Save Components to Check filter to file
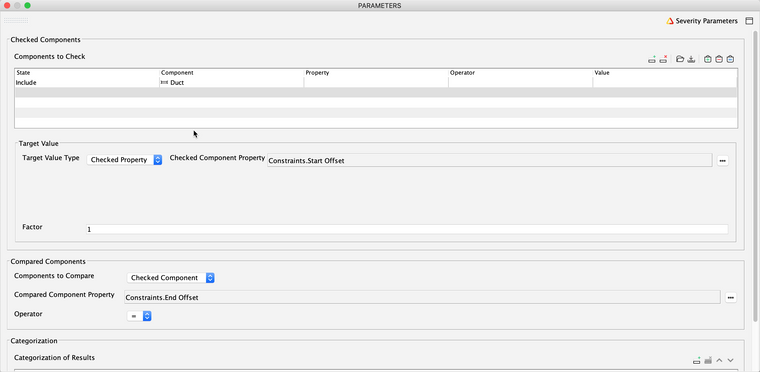This screenshot has width=760, height=372. [692, 59]
